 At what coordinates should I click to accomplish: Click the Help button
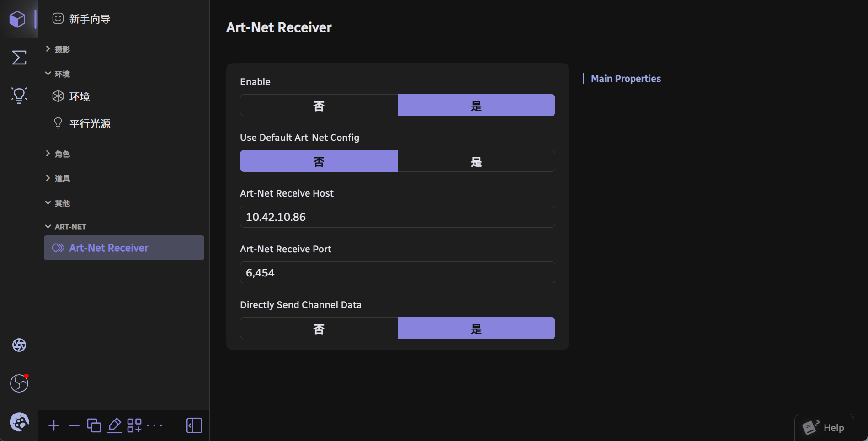(x=824, y=427)
